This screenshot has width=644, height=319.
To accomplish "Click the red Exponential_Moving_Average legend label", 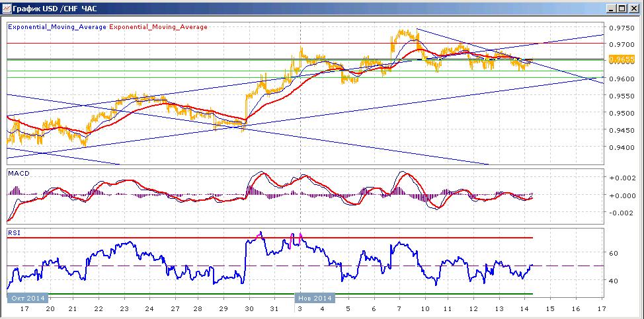I will (x=158, y=27).
